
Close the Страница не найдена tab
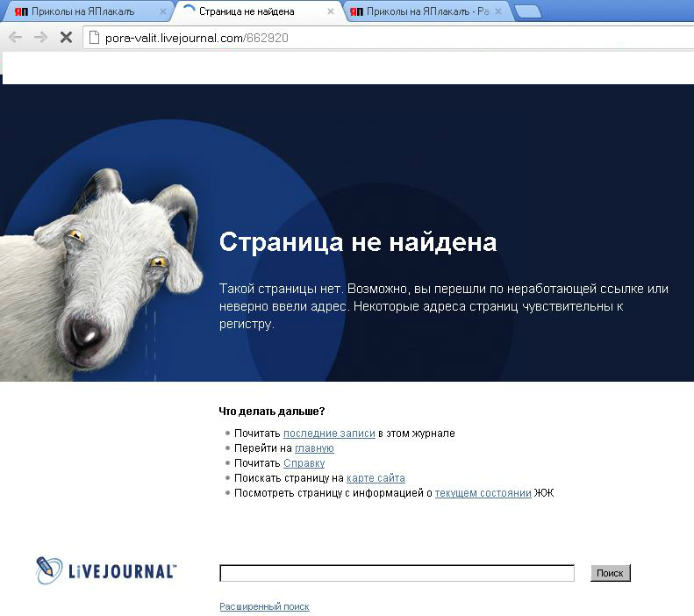pos(331,12)
